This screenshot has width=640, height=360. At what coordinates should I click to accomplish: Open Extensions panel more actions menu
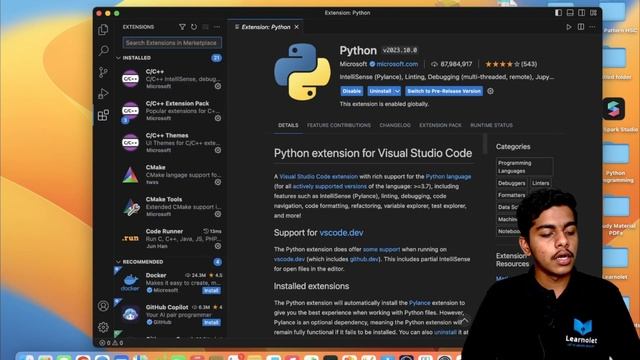[x=217, y=27]
